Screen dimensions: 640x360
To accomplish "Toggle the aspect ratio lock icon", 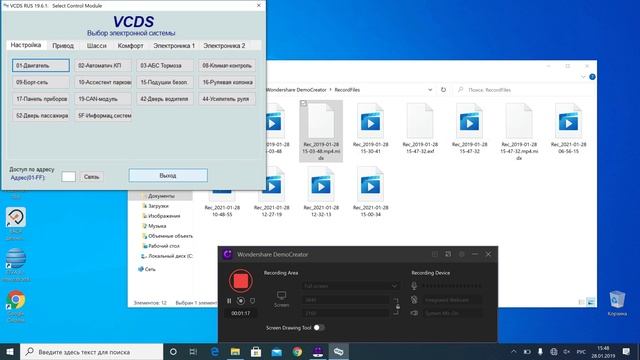I will 397,307.
